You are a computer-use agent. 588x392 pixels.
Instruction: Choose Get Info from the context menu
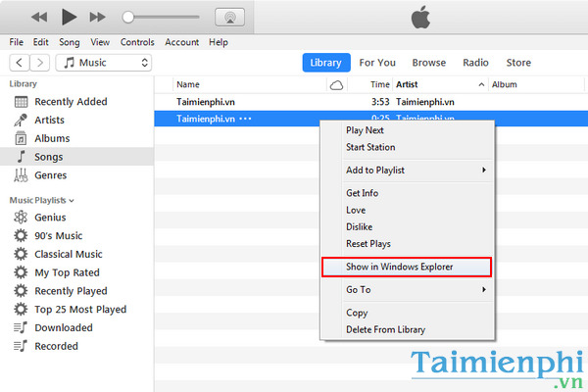coord(408,193)
